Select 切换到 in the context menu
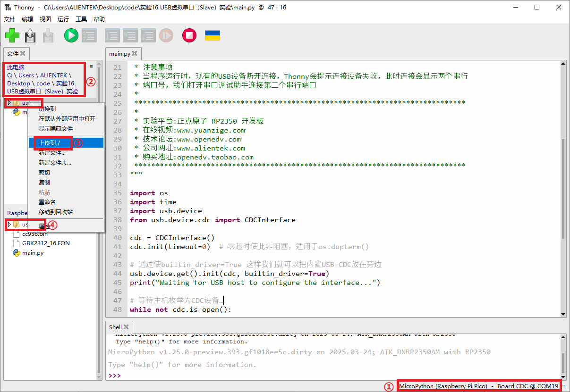570x392 pixels. [66, 109]
